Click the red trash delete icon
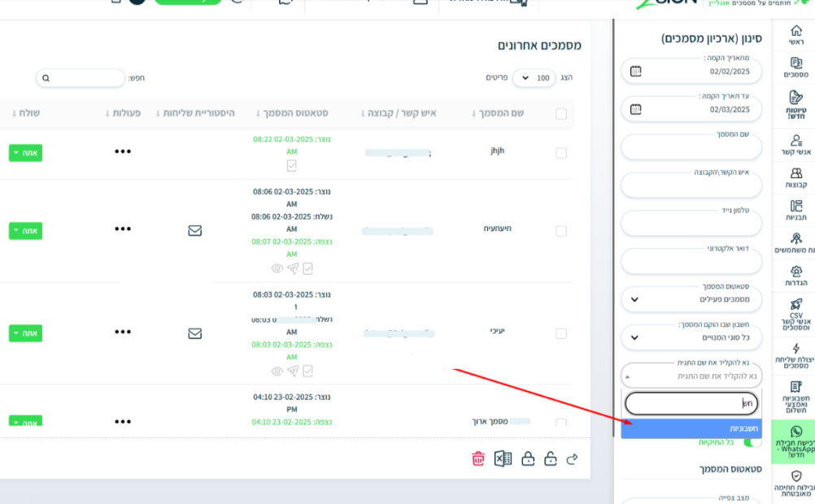 click(478, 459)
